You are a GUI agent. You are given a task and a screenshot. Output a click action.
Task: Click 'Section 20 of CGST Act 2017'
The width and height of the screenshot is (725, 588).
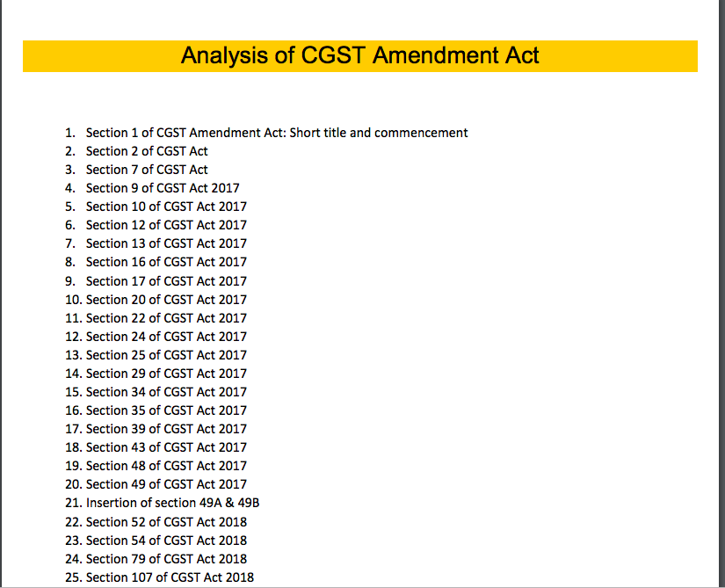point(166,300)
